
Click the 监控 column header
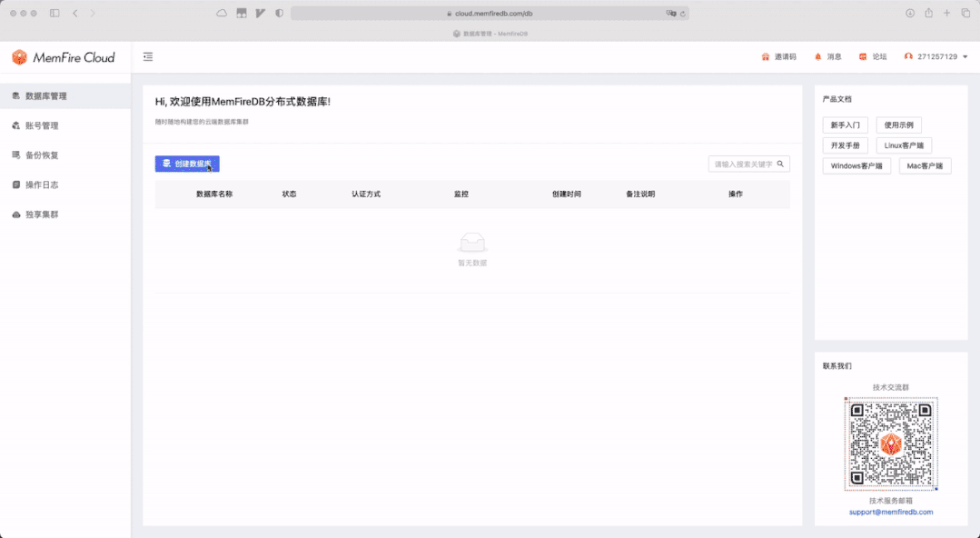[461, 194]
